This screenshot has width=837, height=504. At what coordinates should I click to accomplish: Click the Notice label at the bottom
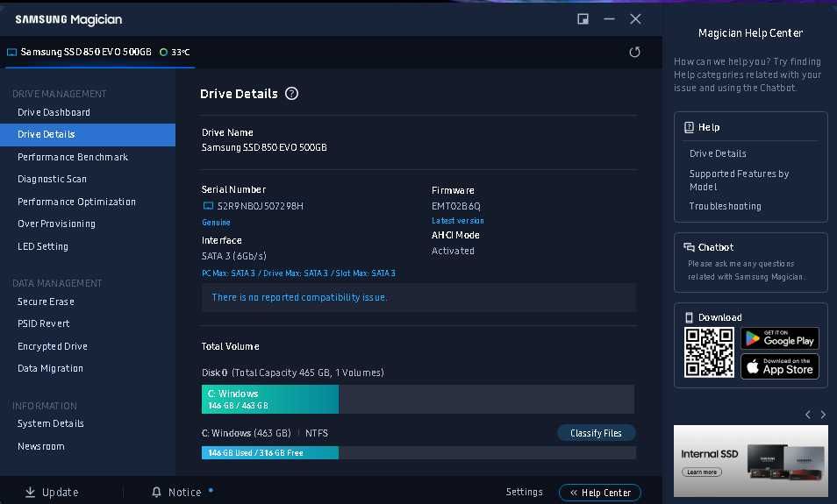pyautogui.click(x=185, y=492)
